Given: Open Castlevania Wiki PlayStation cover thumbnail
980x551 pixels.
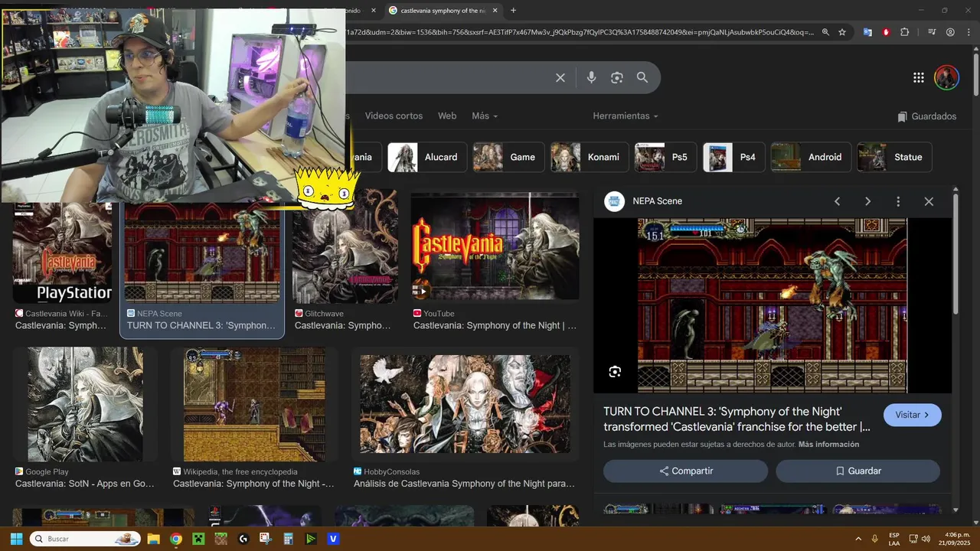Looking at the screenshot, I should (x=63, y=253).
